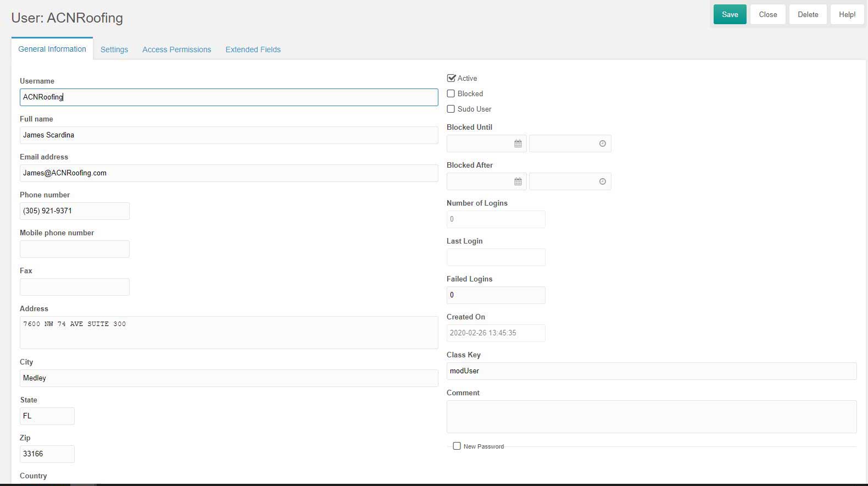Viewport: 868px width, 486px height.
Task: Click into the Comment text area
Action: (x=652, y=417)
